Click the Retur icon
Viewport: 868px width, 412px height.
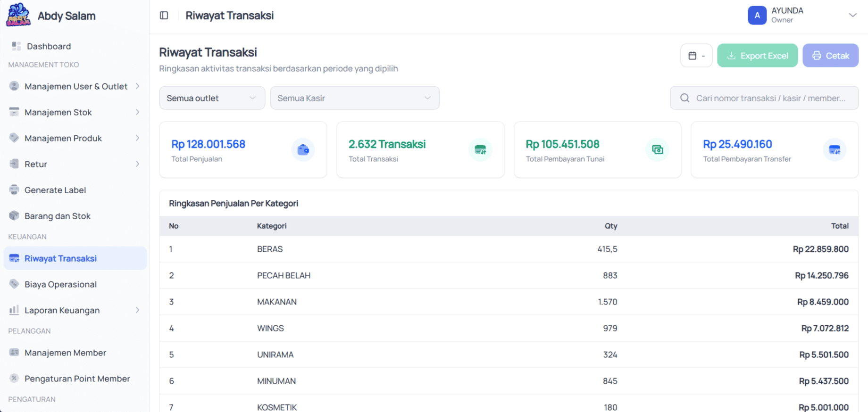click(x=14, y=164)
